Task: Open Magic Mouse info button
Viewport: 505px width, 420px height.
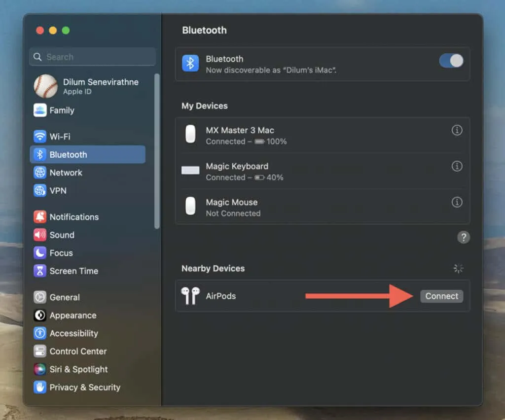Action: [457, 202]
